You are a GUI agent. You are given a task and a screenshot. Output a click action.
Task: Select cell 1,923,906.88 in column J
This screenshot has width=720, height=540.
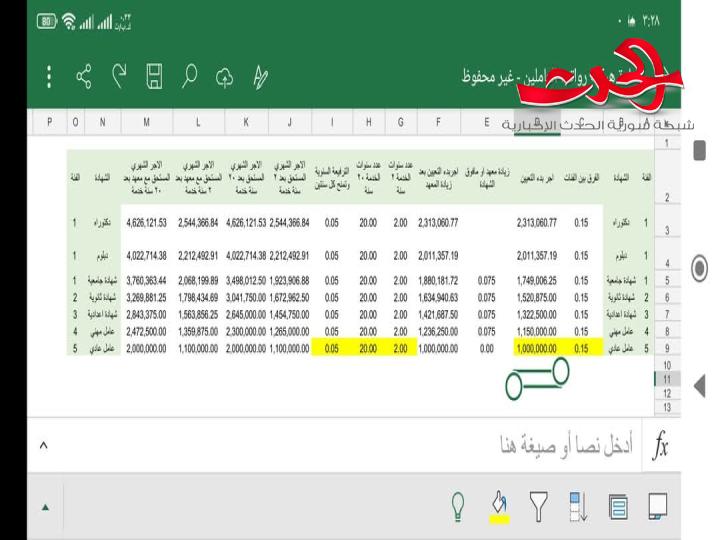pyautogui.click(x=290, y=281)
